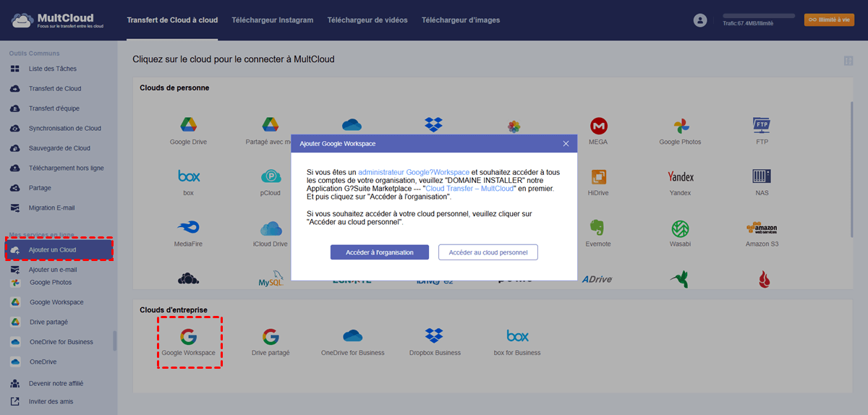The width and height of the screenshot is (868, 415).
Task: Click the MultCloud logo
Action: (58, 20)
